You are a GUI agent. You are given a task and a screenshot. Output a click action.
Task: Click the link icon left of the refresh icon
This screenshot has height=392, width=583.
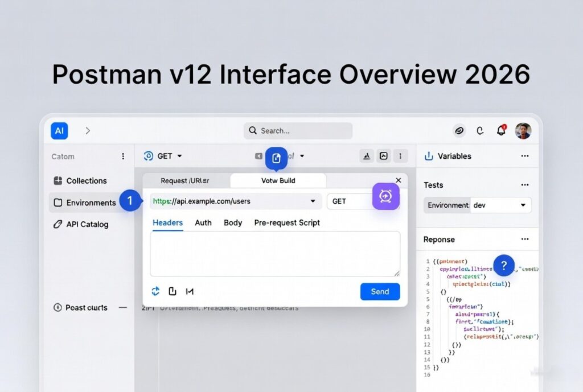click(459, 131)
